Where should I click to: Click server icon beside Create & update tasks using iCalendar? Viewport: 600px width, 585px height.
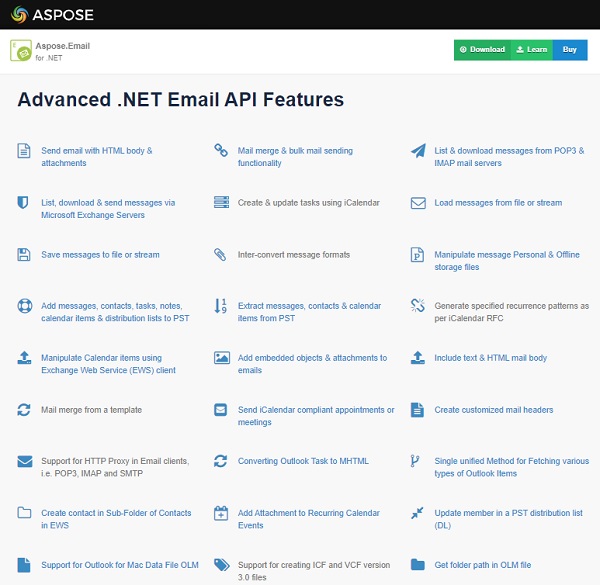coord(221,202)
